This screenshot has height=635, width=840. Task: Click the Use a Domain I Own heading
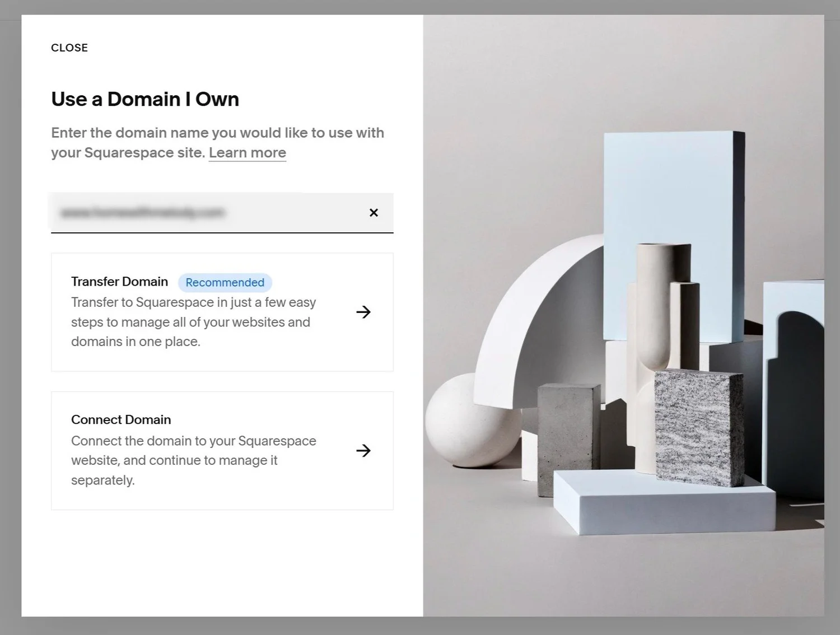pyautogui.click(x=144, y=99)
